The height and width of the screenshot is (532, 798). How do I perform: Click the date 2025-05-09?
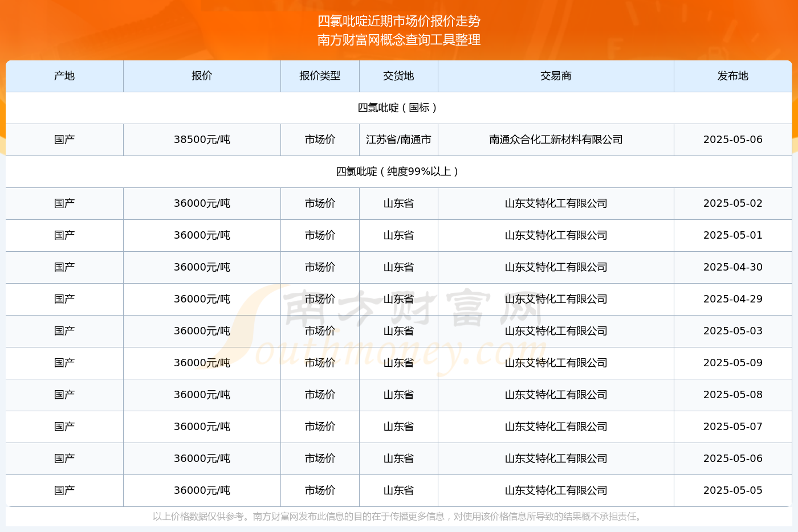(732, 363)
